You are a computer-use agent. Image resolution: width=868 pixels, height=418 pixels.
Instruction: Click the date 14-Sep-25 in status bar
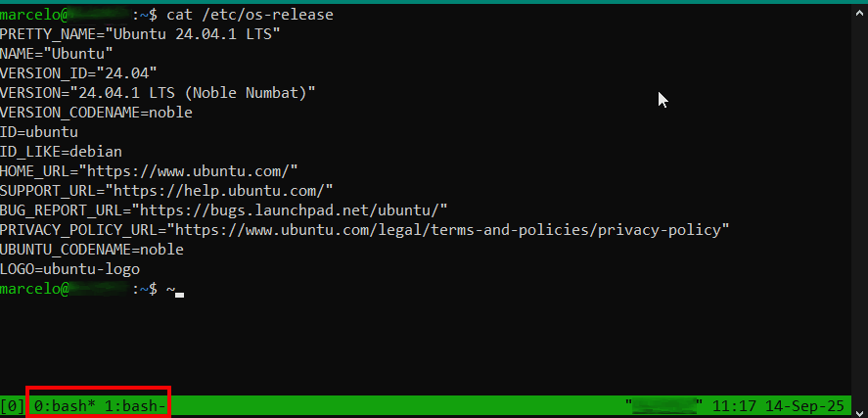(x=804, y=404)
